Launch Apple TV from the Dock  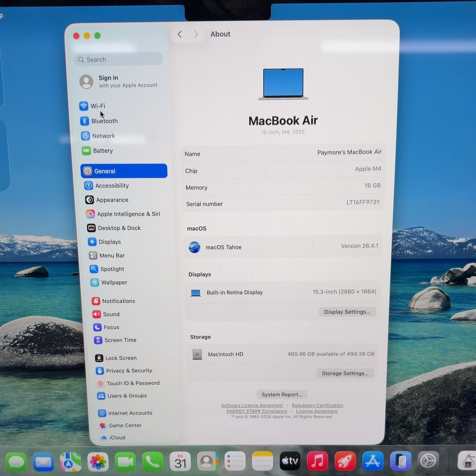290,461
